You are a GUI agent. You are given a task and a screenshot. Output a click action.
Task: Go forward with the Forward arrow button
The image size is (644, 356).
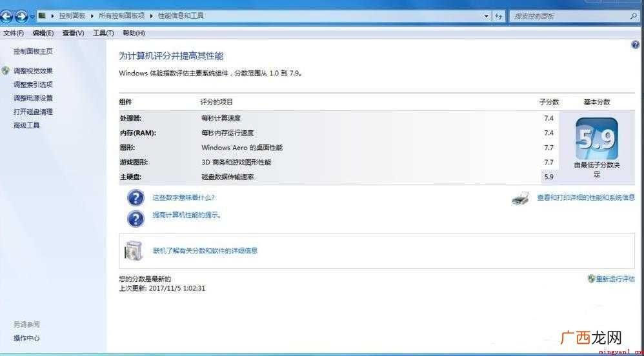click(21, 17)
